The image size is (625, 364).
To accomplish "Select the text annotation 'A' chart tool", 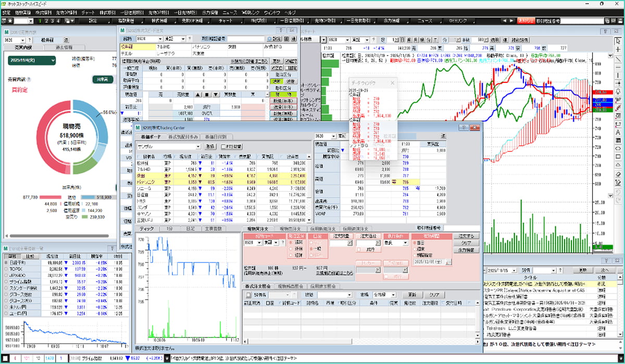I will pyautogui.click(x=618, y=131).
